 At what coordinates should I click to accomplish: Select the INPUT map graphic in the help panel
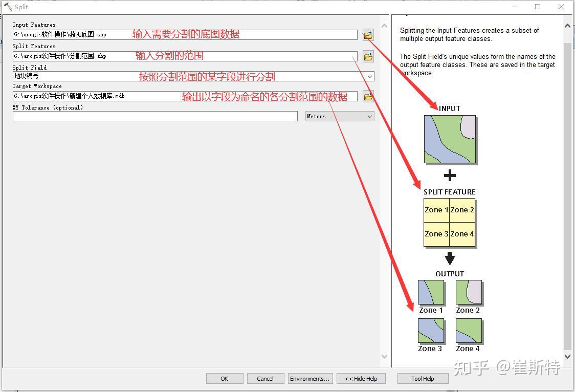click(449, 138)
